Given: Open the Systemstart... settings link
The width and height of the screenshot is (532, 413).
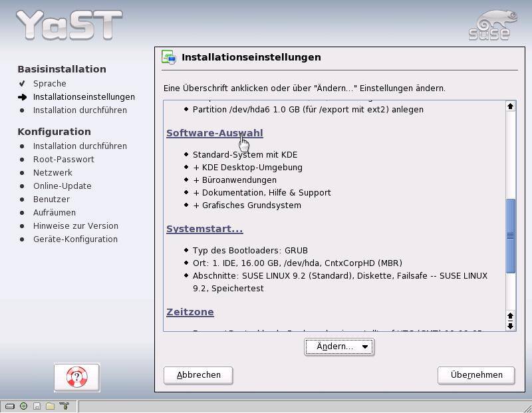Looking at the screenshot, I should coord(204,229).
